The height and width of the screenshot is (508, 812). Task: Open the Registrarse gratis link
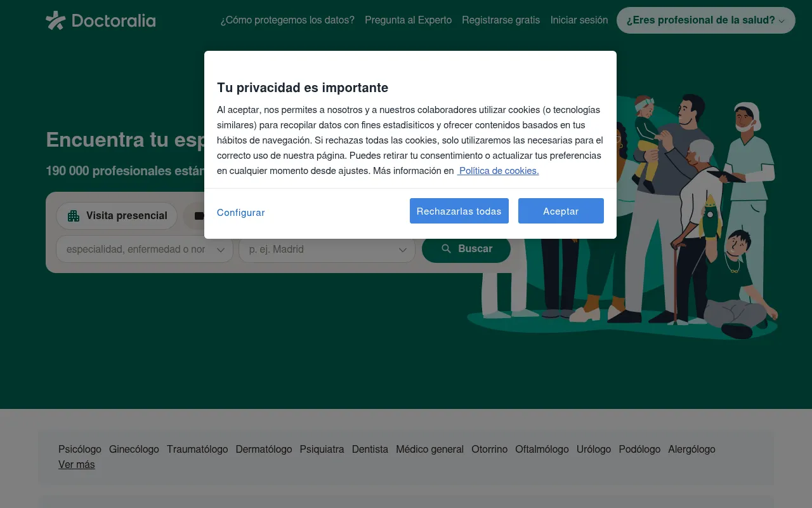[501, 20]
